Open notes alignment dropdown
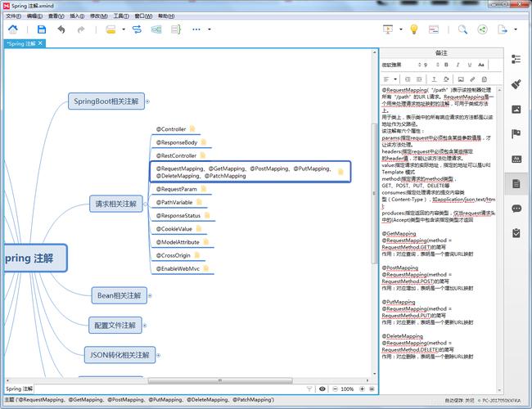Viewport: 532px width, 409px height. (395, 79)
